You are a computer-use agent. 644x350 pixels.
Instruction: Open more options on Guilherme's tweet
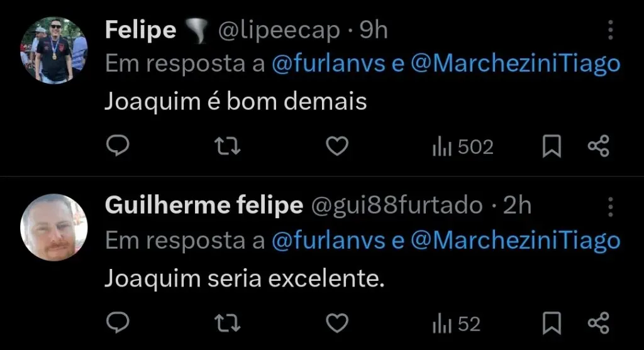[609, 206]
